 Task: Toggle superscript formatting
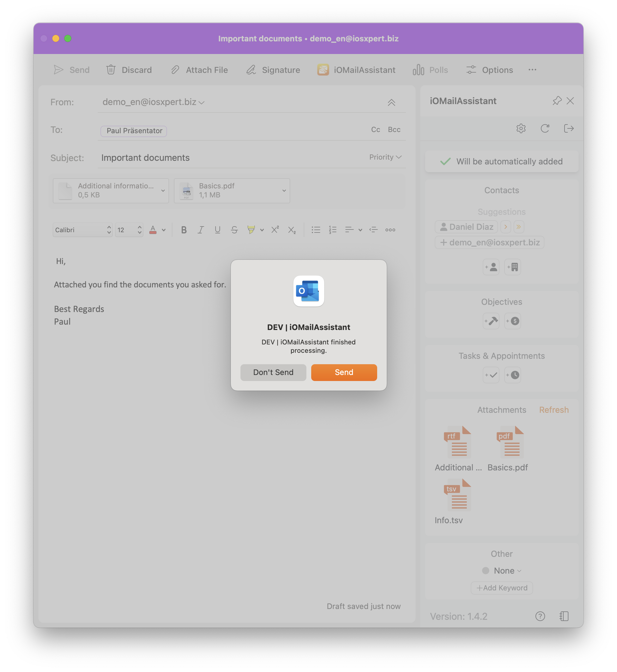275,230
